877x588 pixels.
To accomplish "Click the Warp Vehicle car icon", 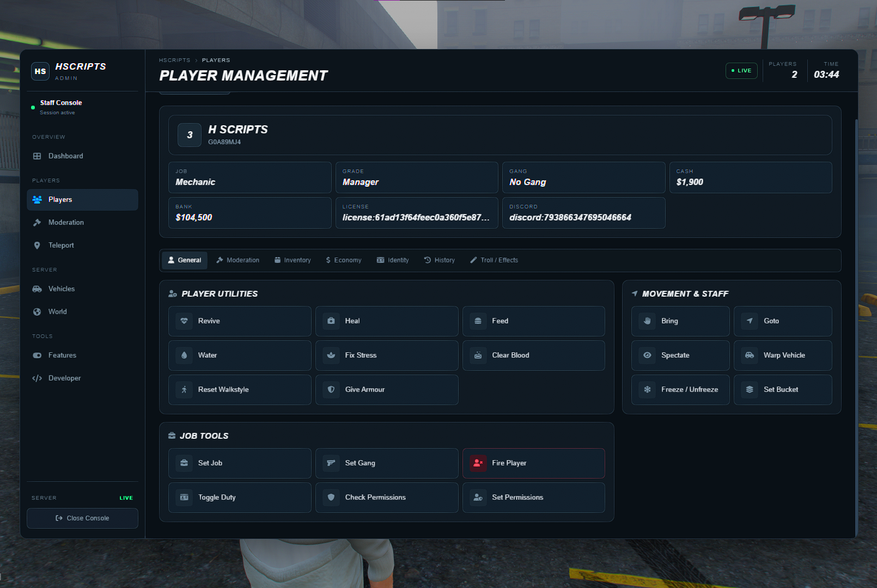I will pyautogui.click(x=750, y=356).
